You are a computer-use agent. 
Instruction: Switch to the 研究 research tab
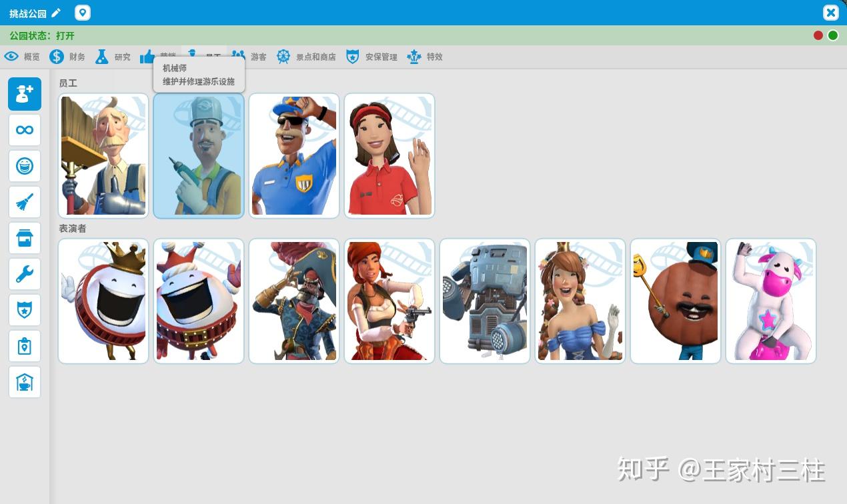[x=112, y=57]
